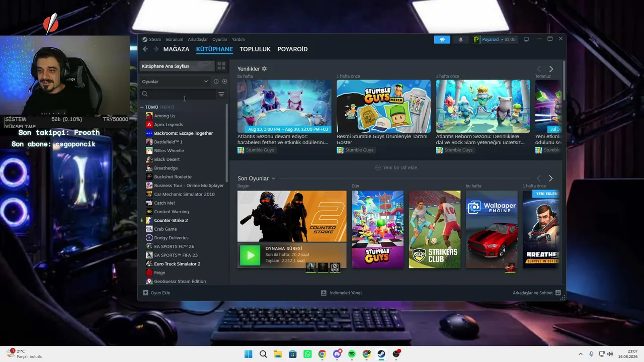Play Counter-Strike 2 with green play button

[250, 255]
